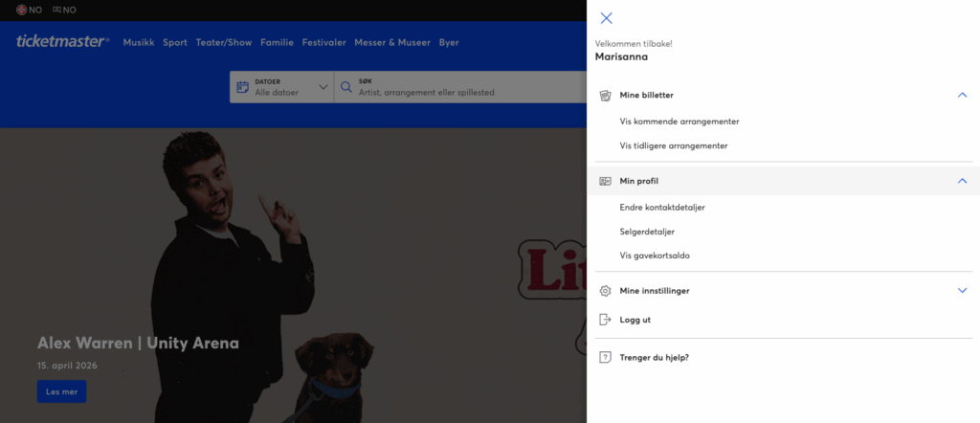Open the Musikk menu item
Viewport: 980px width, 423px height.
139,43
